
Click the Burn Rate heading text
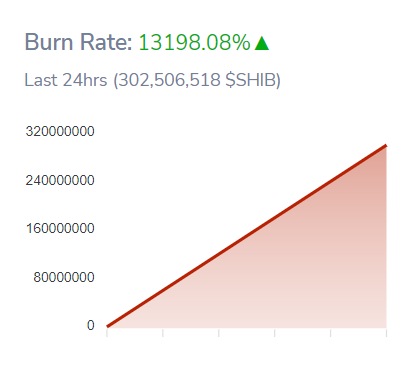point(79,42)
